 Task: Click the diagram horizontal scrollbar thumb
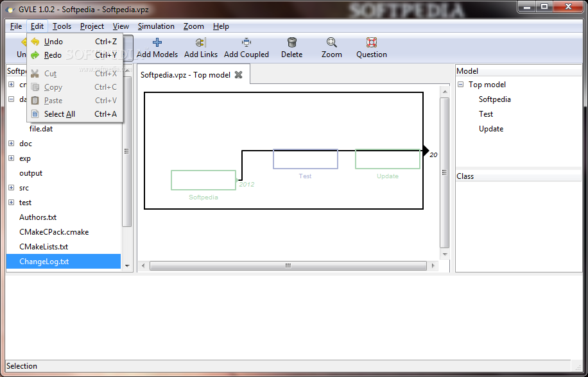(288, 266)
